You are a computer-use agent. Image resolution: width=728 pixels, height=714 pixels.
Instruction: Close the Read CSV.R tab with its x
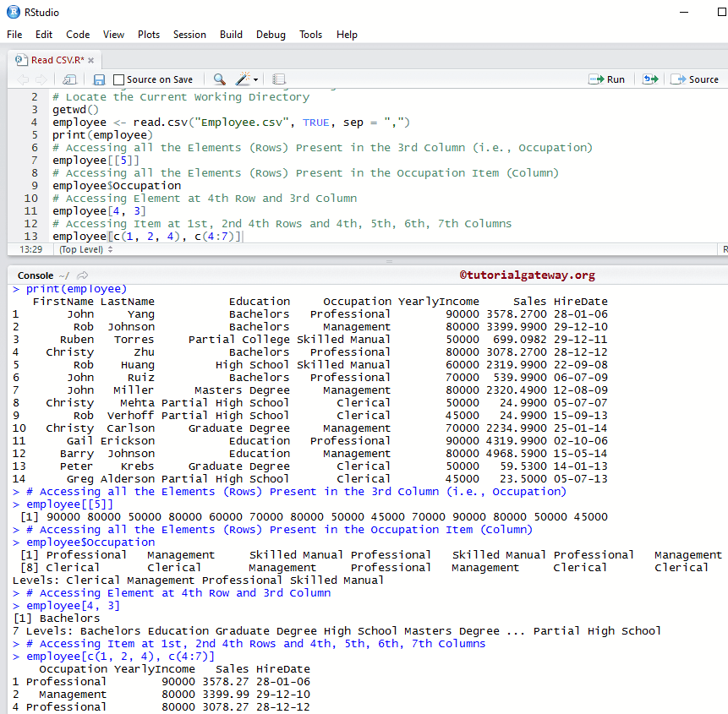pyautogui.click(x=90, y=60)
